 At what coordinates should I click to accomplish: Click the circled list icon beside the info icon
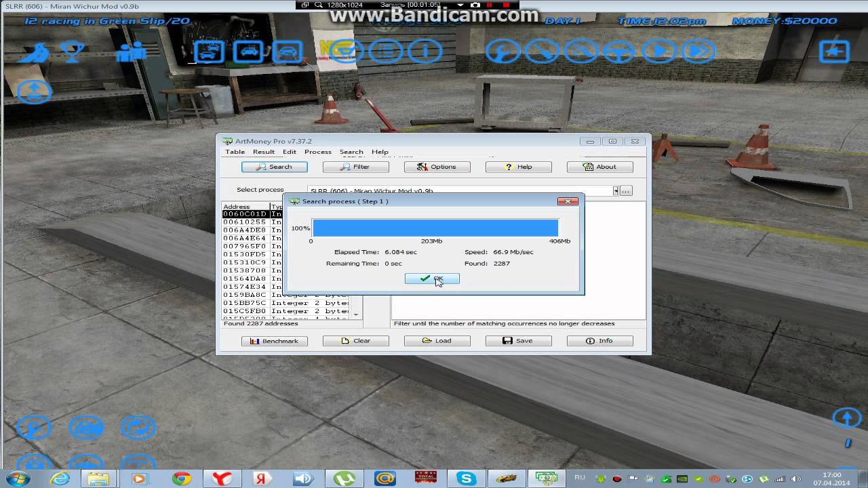coord(387,52)
